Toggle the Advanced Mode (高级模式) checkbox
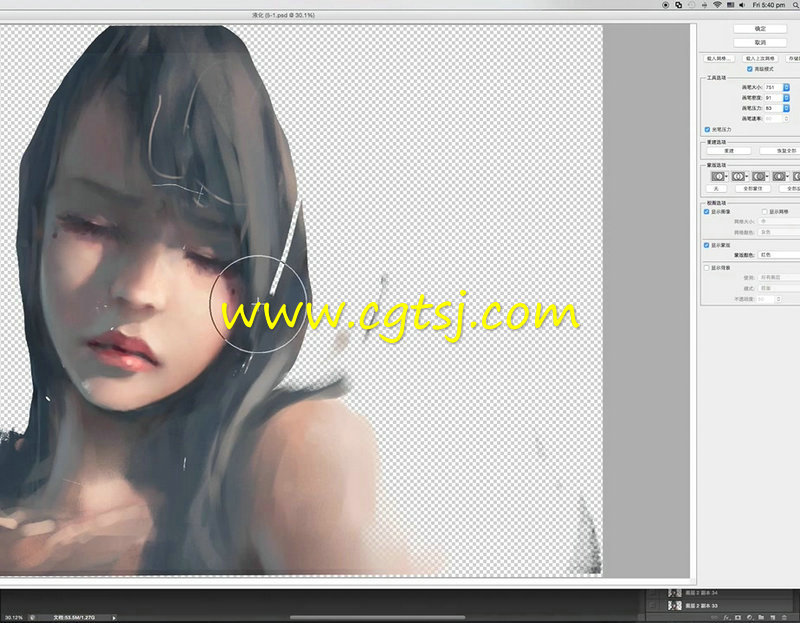The height and width of the screenshot is (623, 800). (749, 69)
